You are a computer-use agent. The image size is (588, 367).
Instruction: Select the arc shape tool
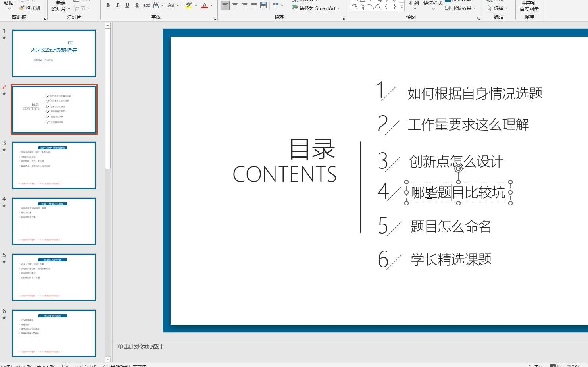pos(370,6)
